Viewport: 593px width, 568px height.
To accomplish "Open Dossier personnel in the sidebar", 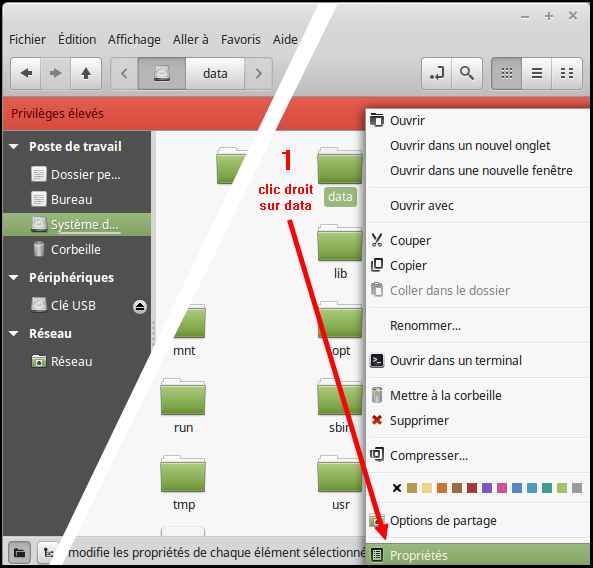I will pos(78,175).
